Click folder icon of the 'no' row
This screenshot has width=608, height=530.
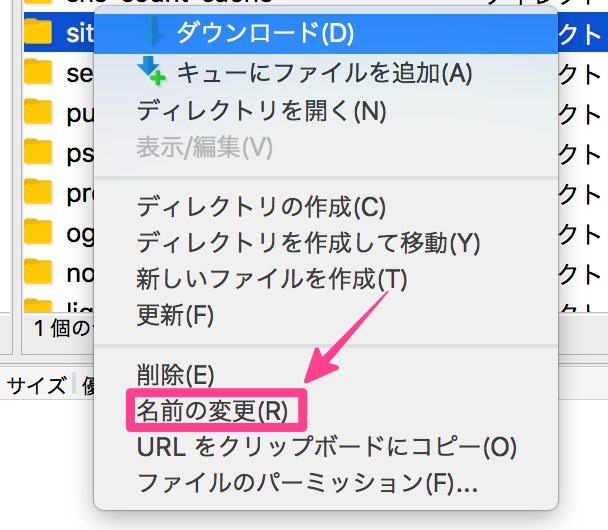[x=38, y=272]
